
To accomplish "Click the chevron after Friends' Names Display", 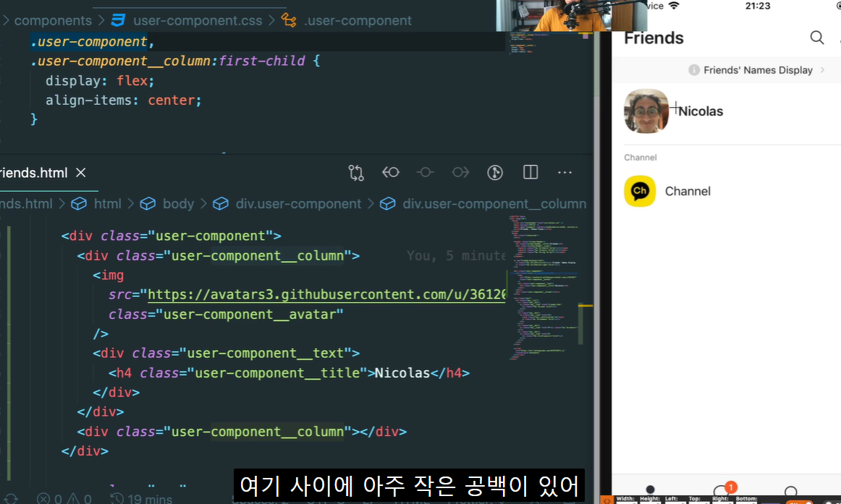I will coord(822,70).
